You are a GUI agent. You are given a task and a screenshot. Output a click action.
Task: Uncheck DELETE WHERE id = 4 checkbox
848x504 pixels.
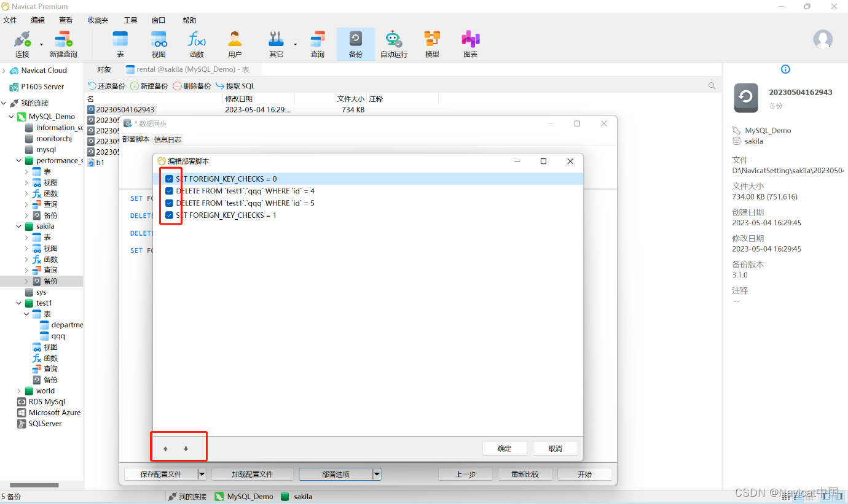point(169,191)
